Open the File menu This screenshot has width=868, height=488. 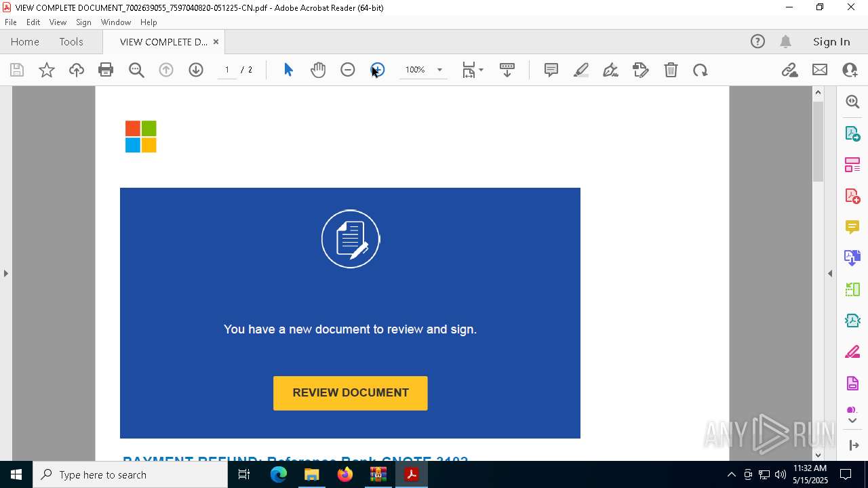[x=11, y=22]
